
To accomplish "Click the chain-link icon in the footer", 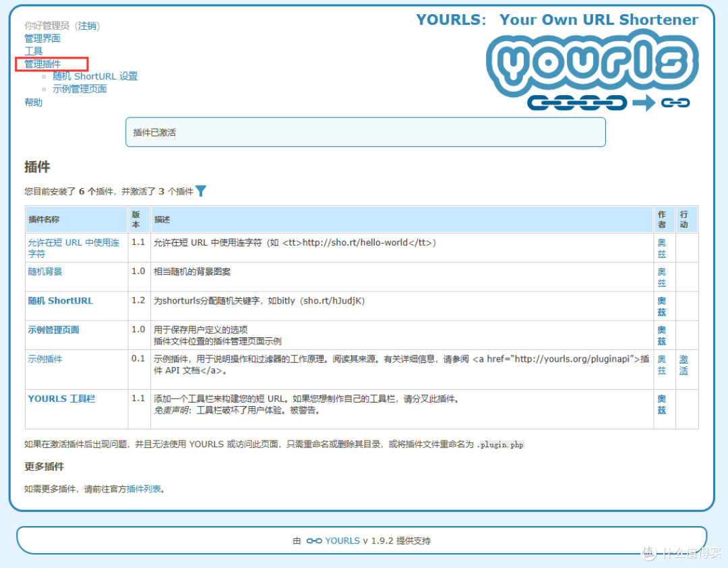I will 314,540.
